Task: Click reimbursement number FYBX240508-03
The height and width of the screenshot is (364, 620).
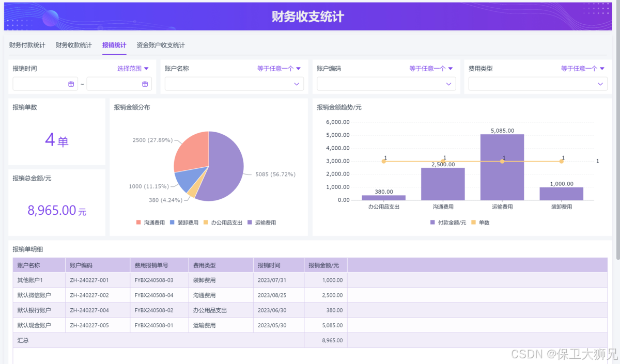Action: pyautogui.click(x=154, y=280)
